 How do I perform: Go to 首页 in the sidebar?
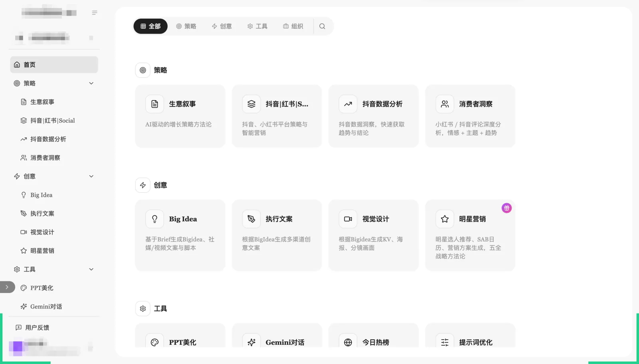pyautogui.click(x=54, y=65)
